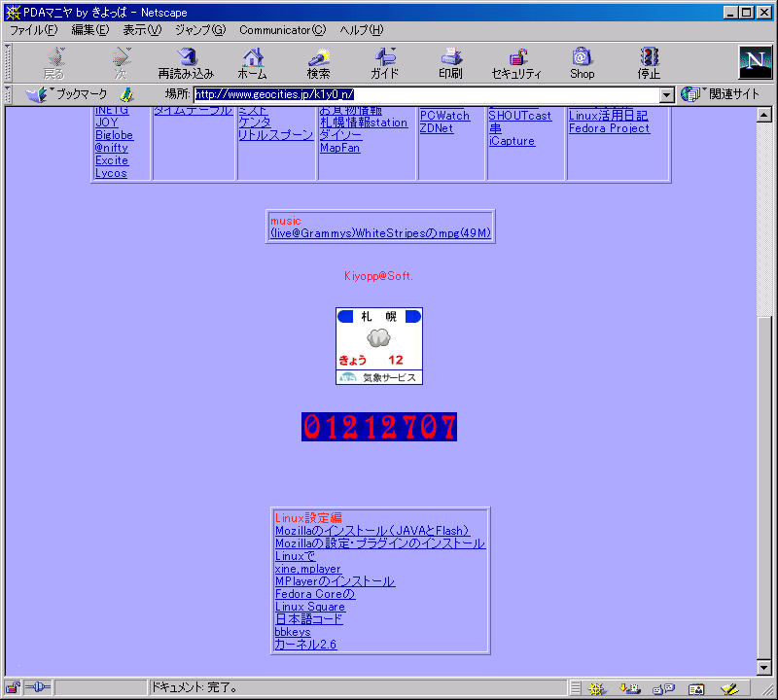The height and width of the screenshot is (700, 778).
Task: Click the Kiyopp@Soft. red text
Action: [378, 276]
